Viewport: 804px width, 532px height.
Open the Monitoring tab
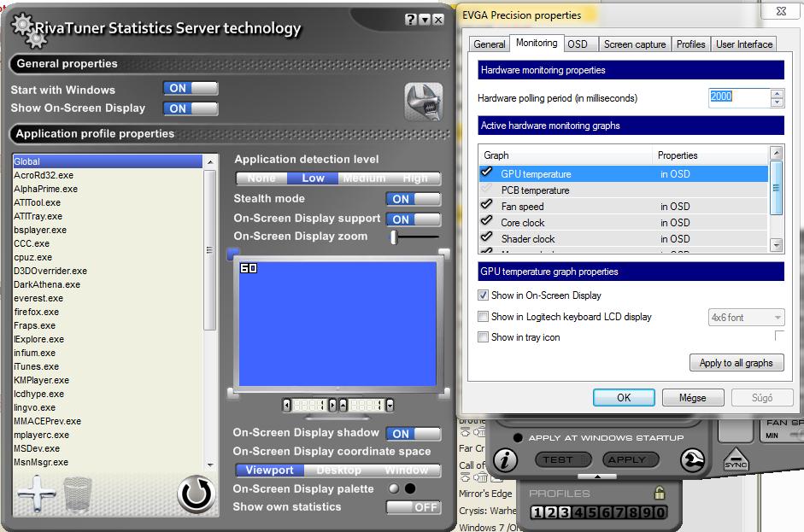(537, 43)
